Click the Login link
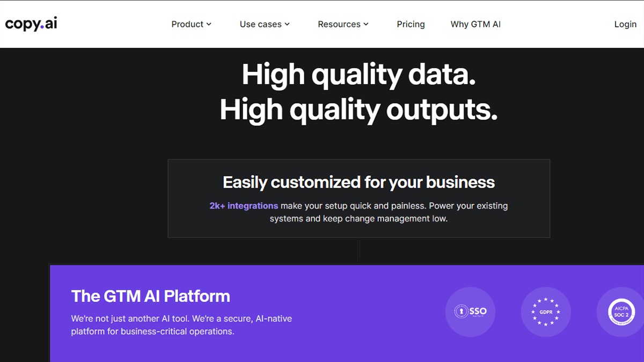Screen dimensions: 644x362 (625, 24)
